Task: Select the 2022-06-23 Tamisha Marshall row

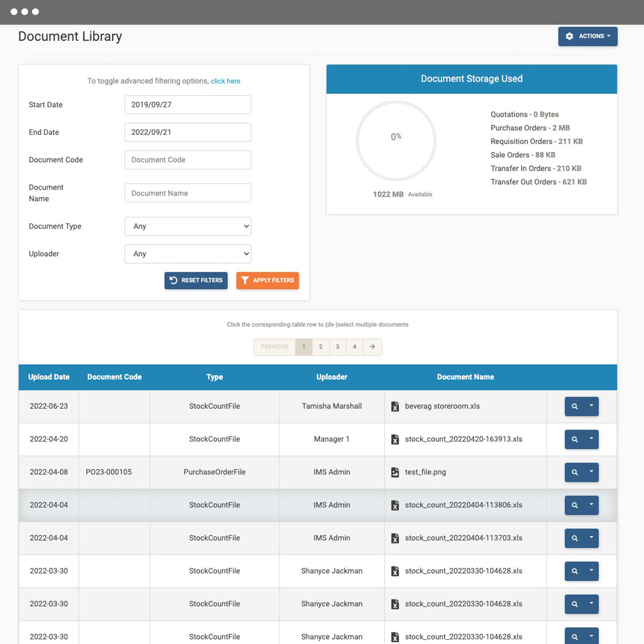Action: 215,406
